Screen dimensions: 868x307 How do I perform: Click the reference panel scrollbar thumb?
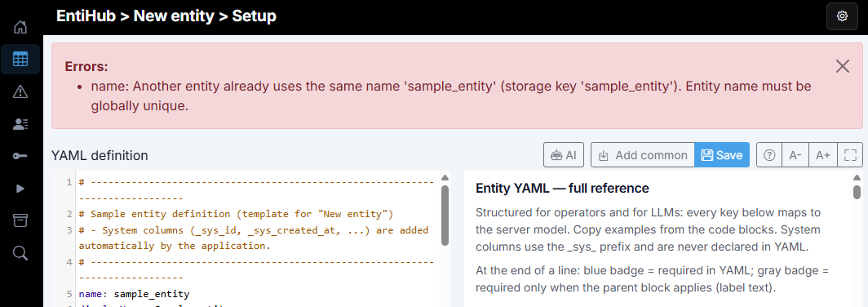click(x=857, y=192)
